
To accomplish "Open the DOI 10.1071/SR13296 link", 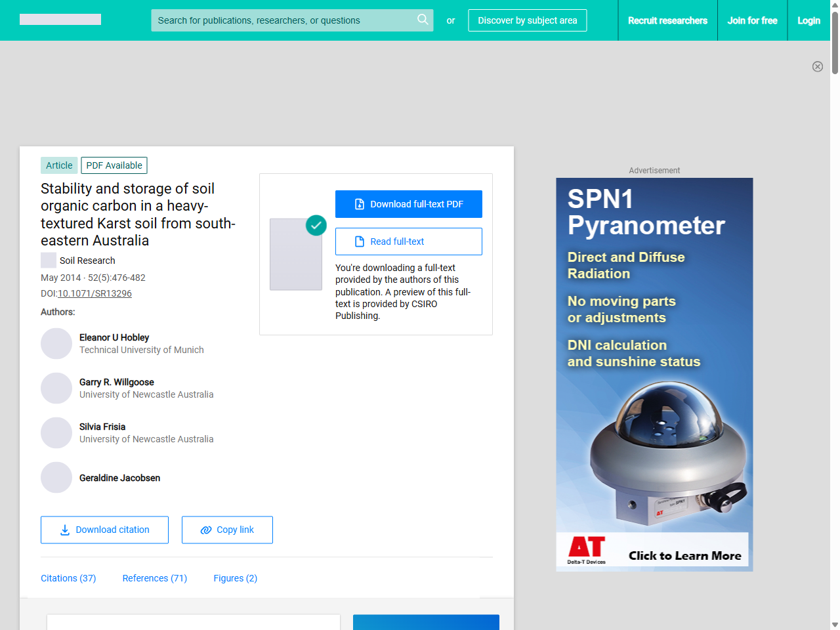I will (94, 293).
